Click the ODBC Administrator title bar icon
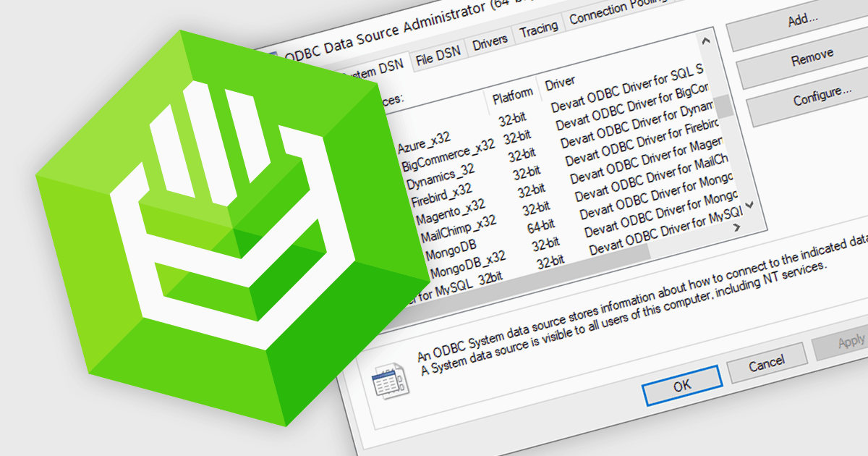Screen dimensions: 868x456 pyautogui.click(x=273, y=56)
